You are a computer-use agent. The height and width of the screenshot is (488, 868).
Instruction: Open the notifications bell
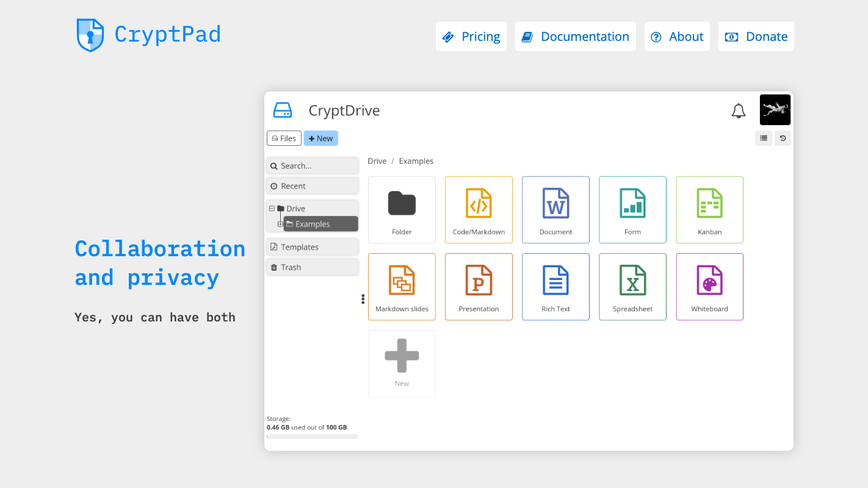point(739,110)
